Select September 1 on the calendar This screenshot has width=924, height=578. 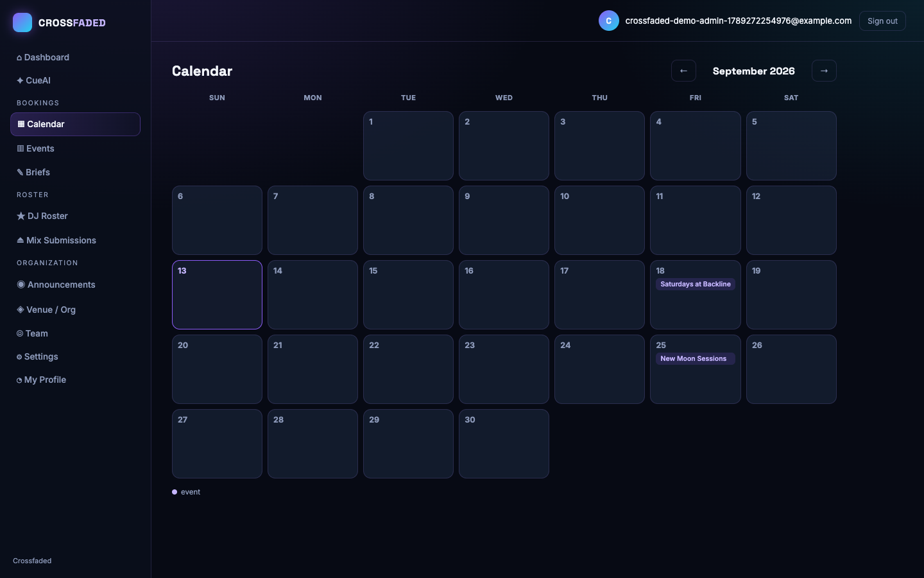[408, 146]
